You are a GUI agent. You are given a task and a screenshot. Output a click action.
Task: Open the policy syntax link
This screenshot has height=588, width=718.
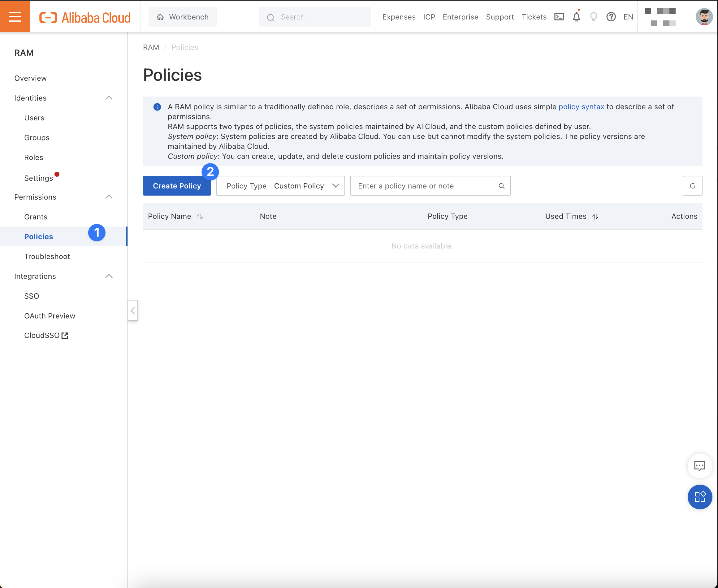coord(581,107)
